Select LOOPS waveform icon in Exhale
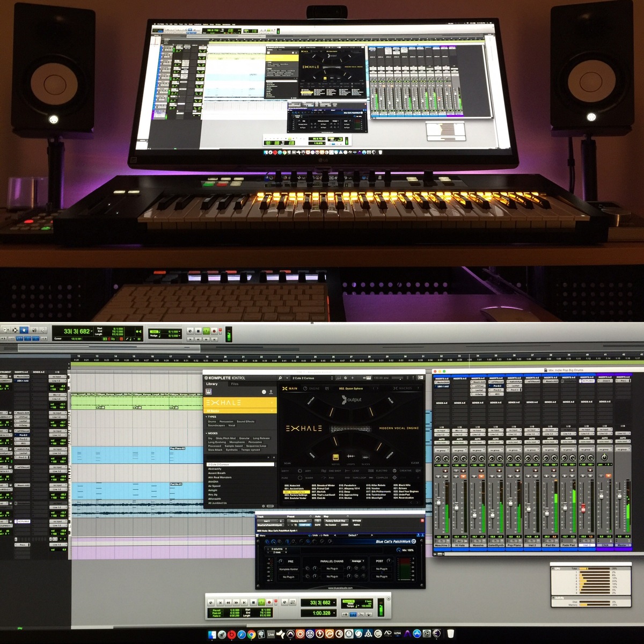 (x=350, y=456)
